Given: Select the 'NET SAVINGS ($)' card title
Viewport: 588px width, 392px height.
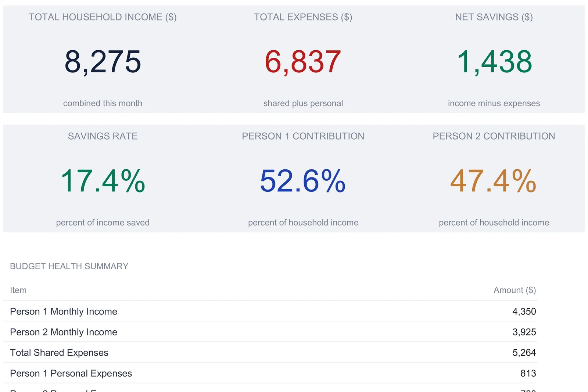Looking at the screenshot, I should coord(494,17).
